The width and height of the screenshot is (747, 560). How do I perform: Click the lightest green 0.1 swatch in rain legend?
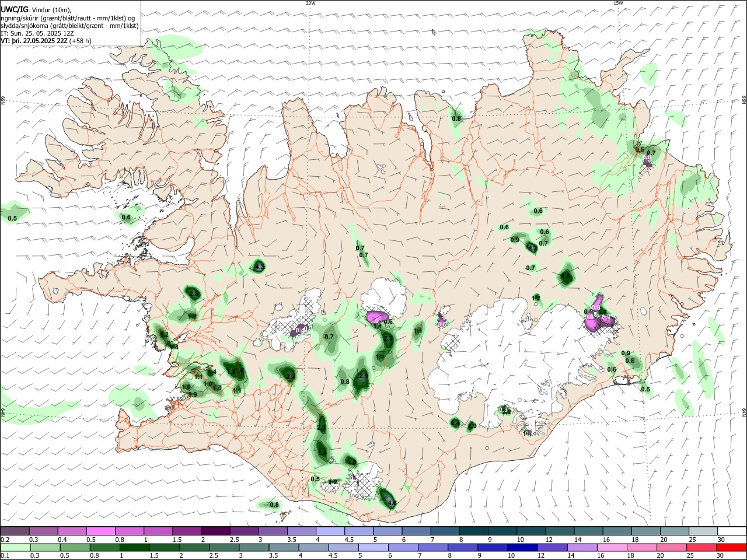tap(15, 547)
